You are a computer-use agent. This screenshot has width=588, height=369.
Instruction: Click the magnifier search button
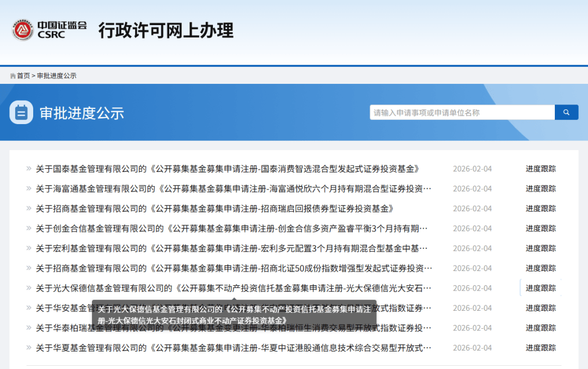566,113
